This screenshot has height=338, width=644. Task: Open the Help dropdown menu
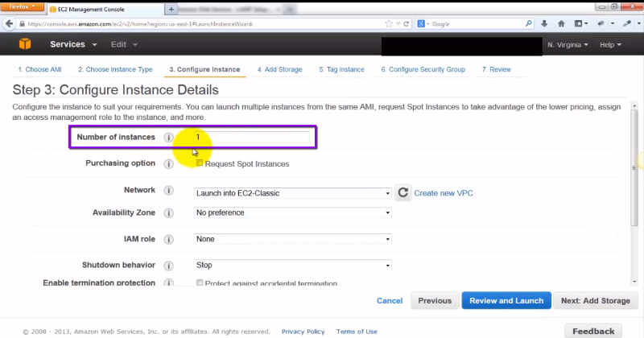[x=610, y=45]
